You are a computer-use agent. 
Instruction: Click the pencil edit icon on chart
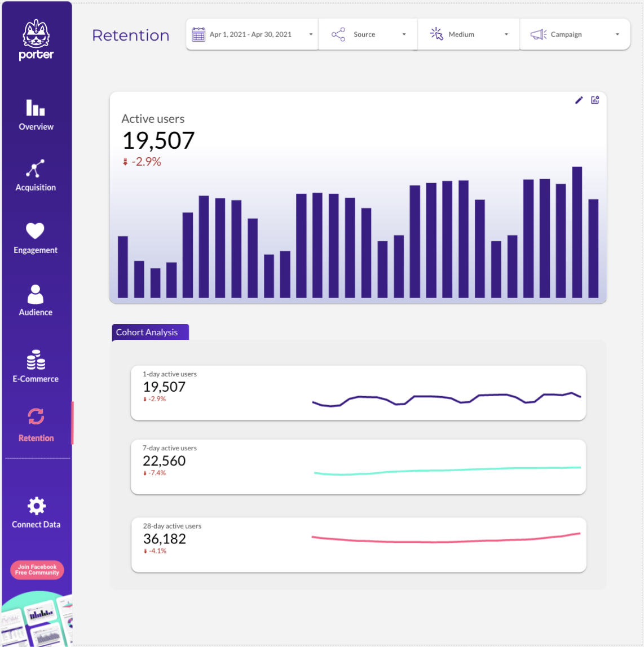(579, 100)
